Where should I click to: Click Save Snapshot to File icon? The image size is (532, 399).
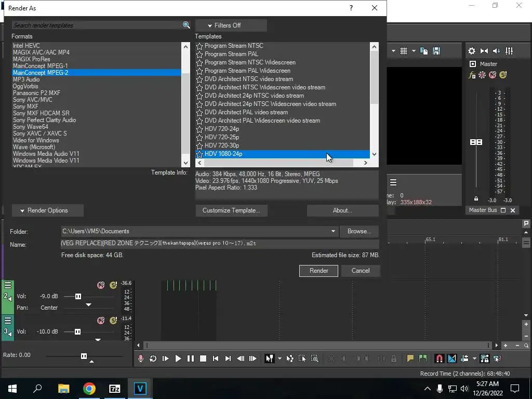click(436, 51)
